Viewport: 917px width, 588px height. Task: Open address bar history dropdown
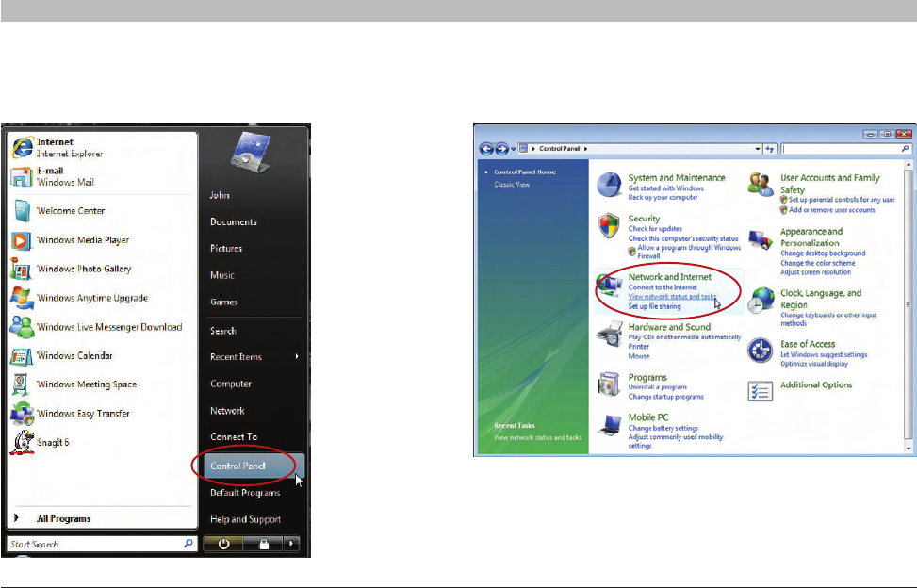758,149
